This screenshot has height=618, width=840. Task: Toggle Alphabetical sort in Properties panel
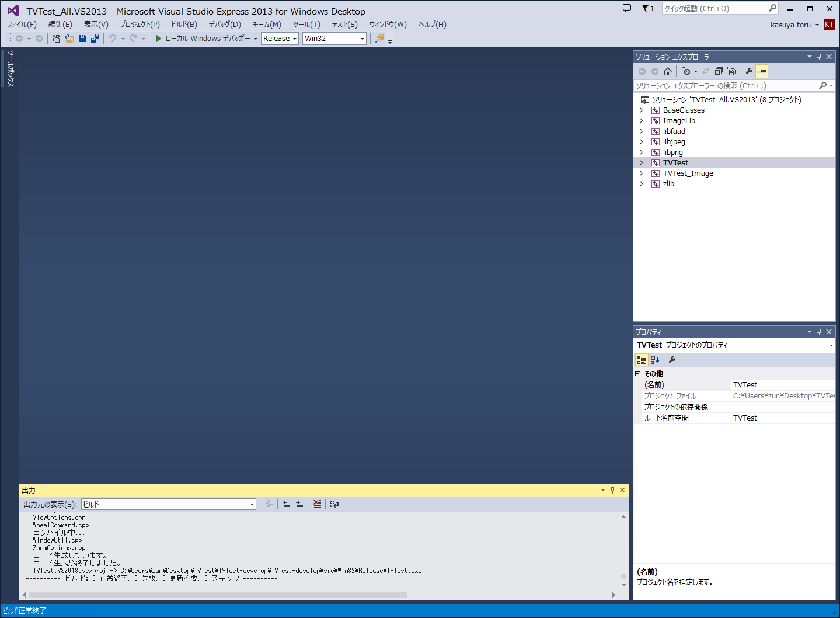pos(655,360)
